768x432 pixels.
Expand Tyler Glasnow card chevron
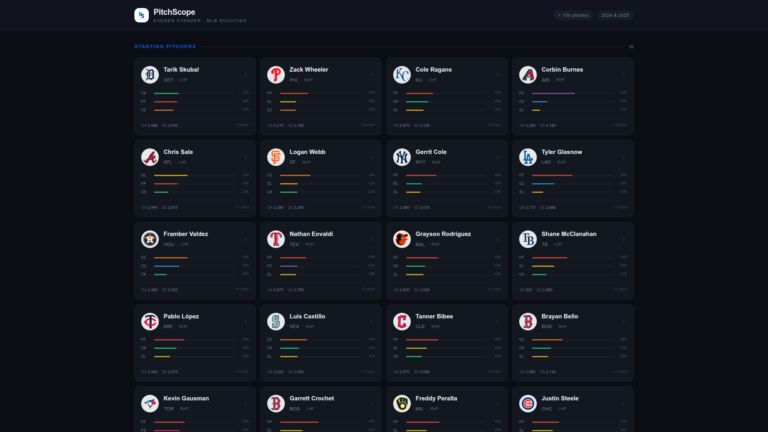[624, 157]
